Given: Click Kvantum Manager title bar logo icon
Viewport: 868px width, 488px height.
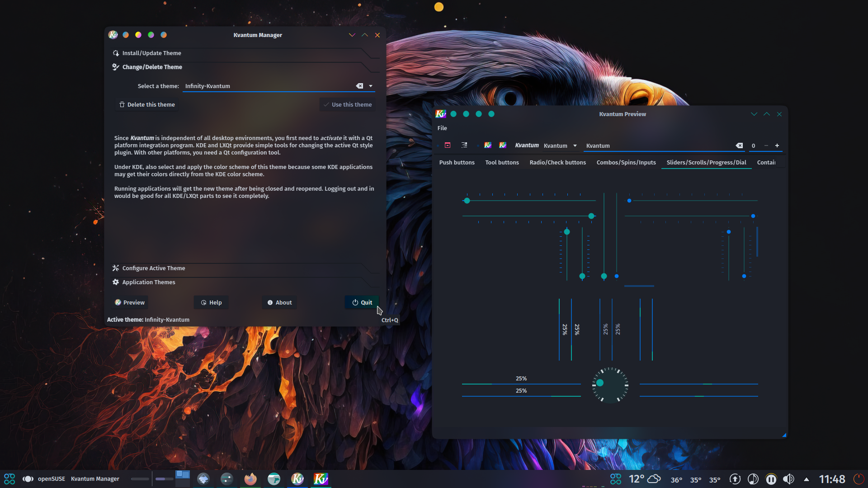Looking at the screenshot, I should click(113, 35).
